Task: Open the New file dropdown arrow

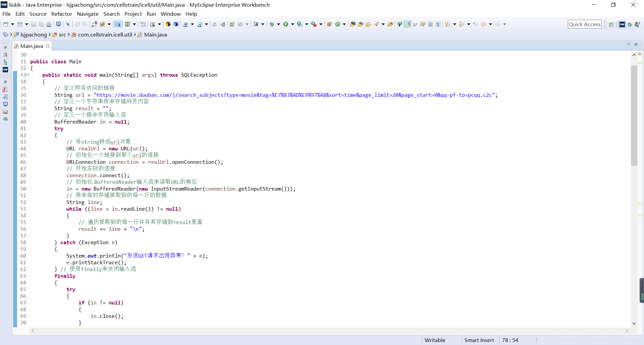Action: [12, 24]
